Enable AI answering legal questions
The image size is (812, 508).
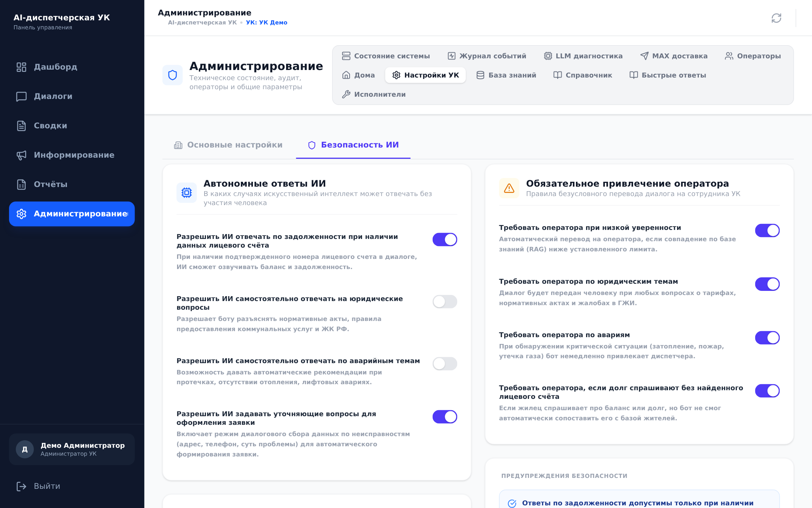coord(445,302)
